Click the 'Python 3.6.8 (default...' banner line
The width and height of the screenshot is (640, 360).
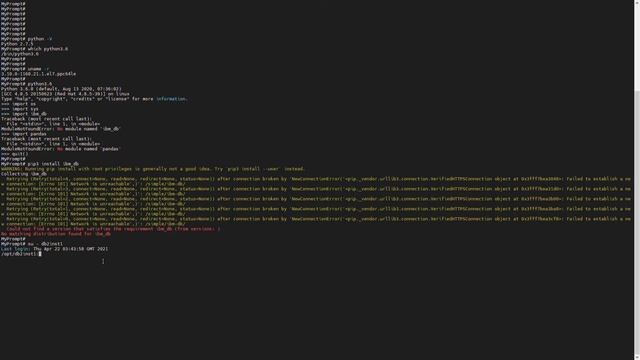pyautogui.click(x=61, y=89)
